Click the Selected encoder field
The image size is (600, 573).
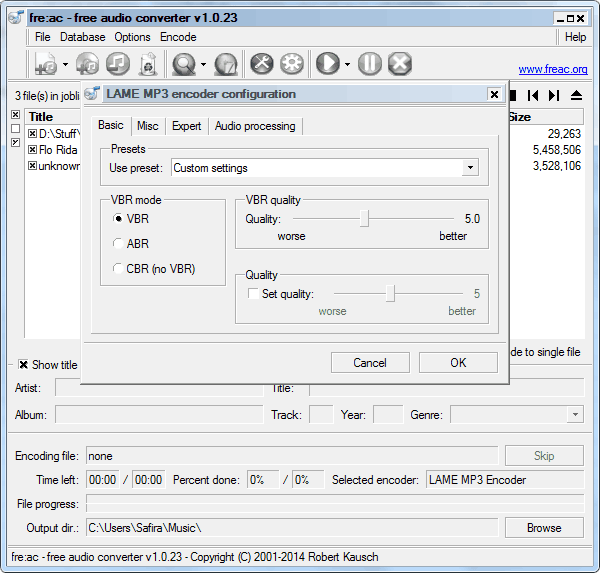(505, 480)
